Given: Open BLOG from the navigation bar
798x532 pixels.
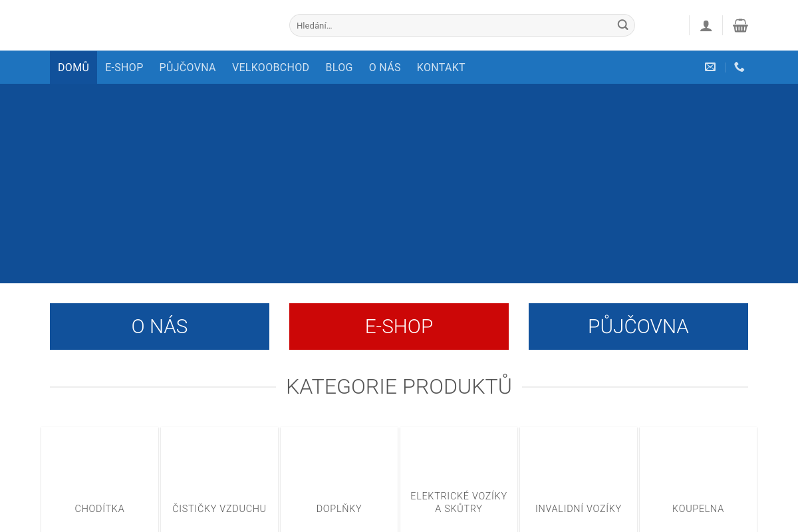Looking at the screenshot, I should (x=339, y=67).
